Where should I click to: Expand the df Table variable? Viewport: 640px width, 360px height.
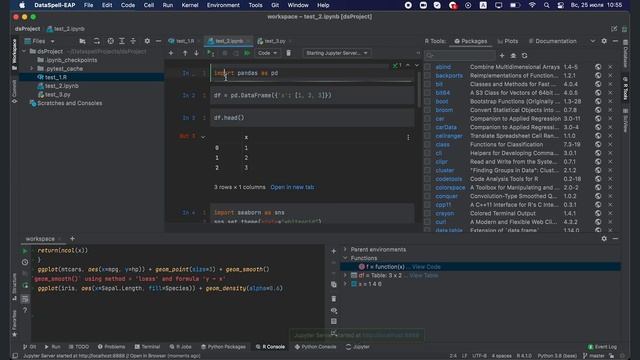point(345,276)
